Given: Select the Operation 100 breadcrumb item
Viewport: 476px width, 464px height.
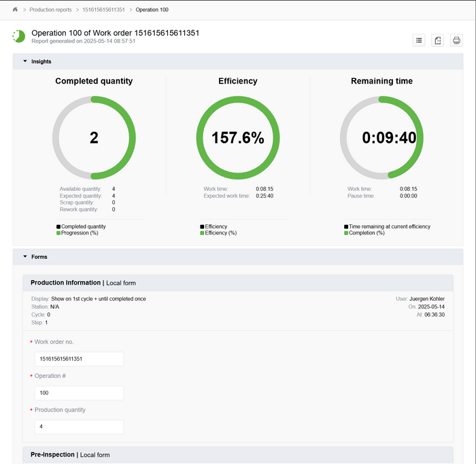Looking at the screenshot, I should [x=152, y=10].
